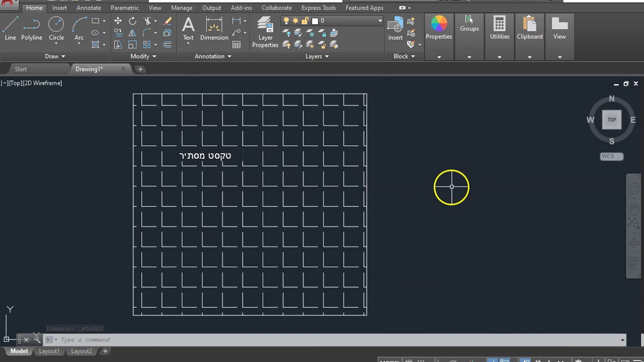Expand the Layers panel
Image resolution: width=644 pixels, height=362 pixels.
317,56
